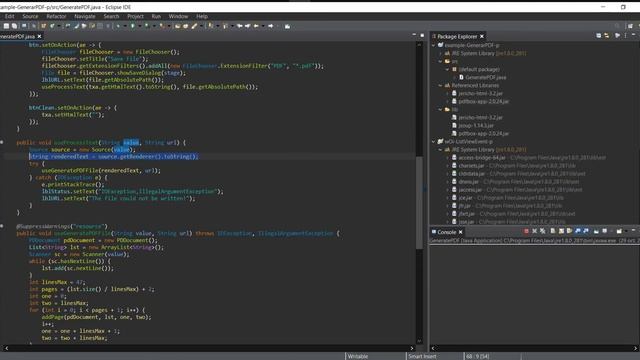Click the yellow pencil mark occurrences icon
Screen dimensions: 640x360
click(194, 26)
